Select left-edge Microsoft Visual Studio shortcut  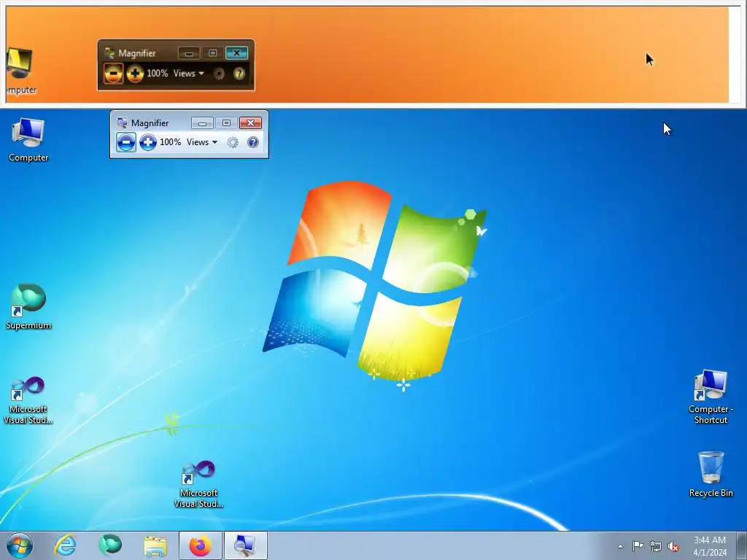pos(28,400)
